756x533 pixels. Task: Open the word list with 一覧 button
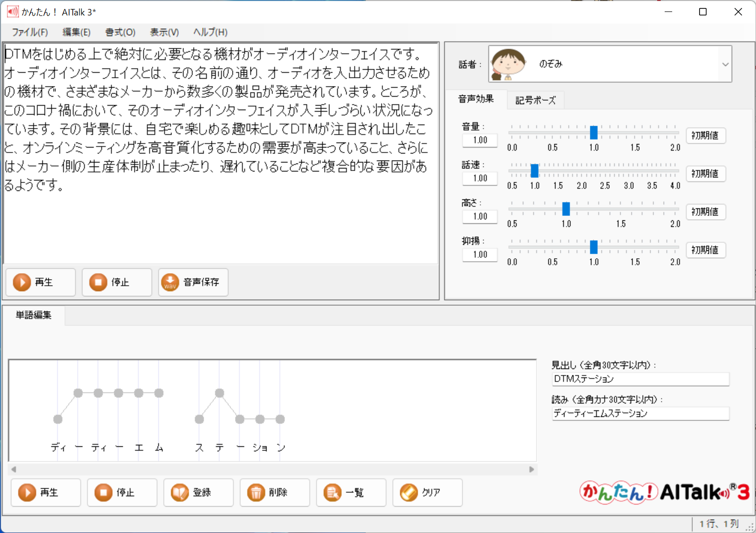pyautogui.click(x=351, y=493)
